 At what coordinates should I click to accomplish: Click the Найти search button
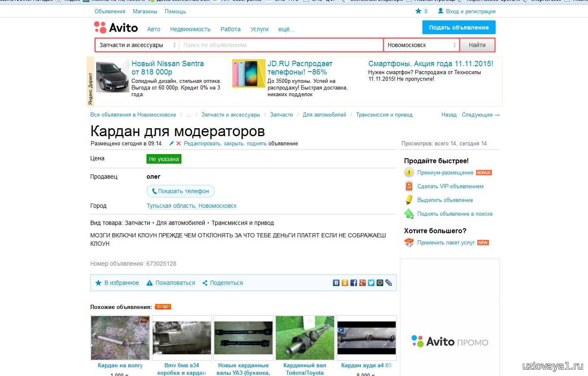point(477,45)
